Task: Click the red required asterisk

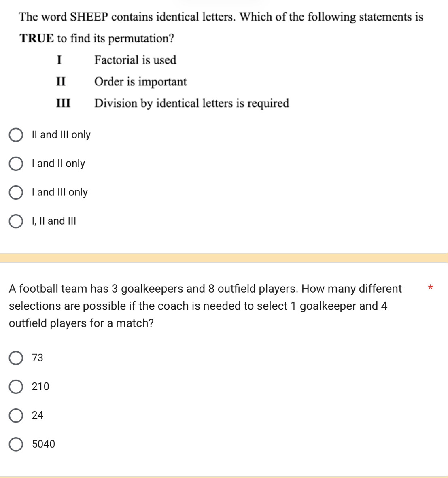Action: pyautogui.click(x=430, y=288)
